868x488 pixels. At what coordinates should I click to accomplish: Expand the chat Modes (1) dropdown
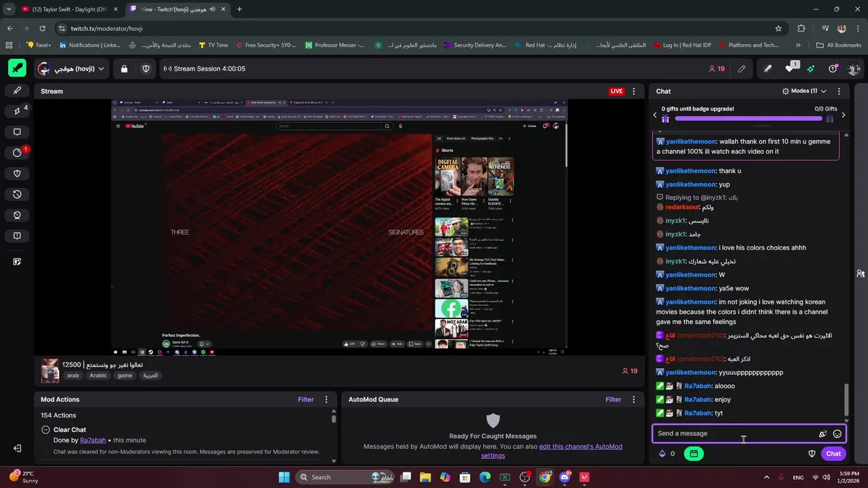804,91
